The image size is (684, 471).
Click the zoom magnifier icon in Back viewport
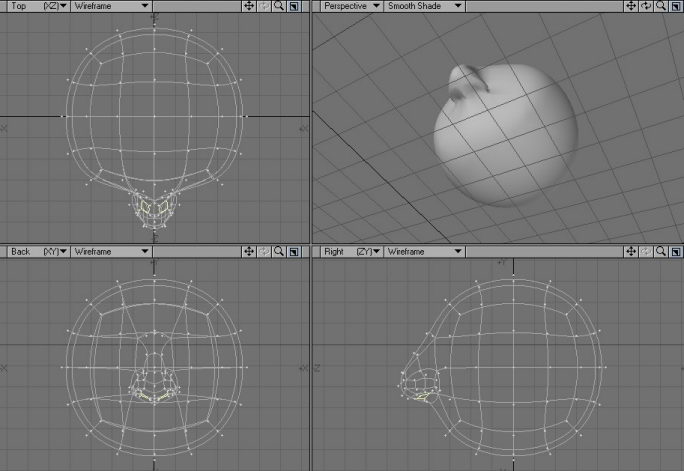point(279,252)
